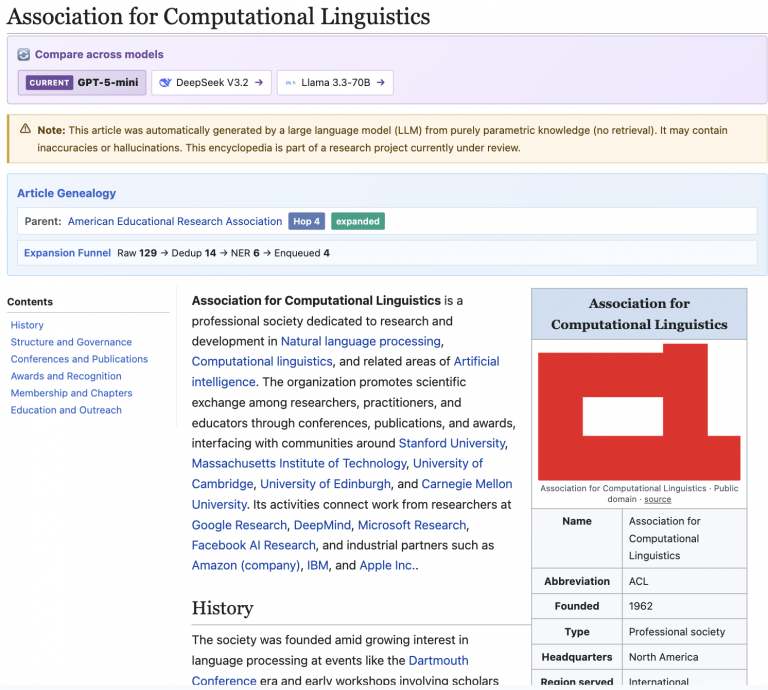Open the parent article American Educational Research Association

pyautogui.click(x=175, y=221)
